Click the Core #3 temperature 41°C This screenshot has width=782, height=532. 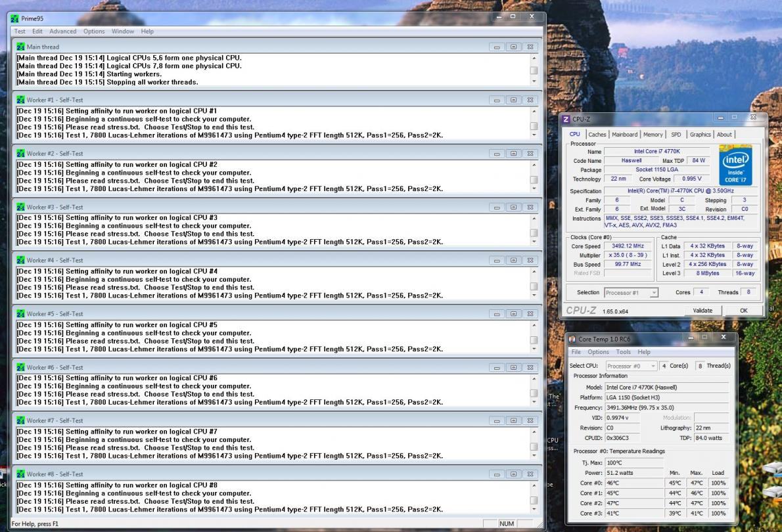pos(634,514)
